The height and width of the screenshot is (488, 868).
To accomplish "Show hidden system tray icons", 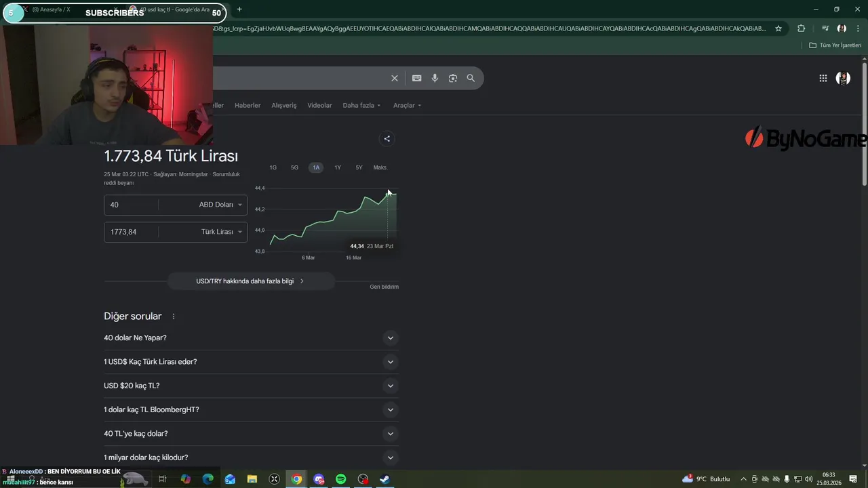I will tap(743, 479).
